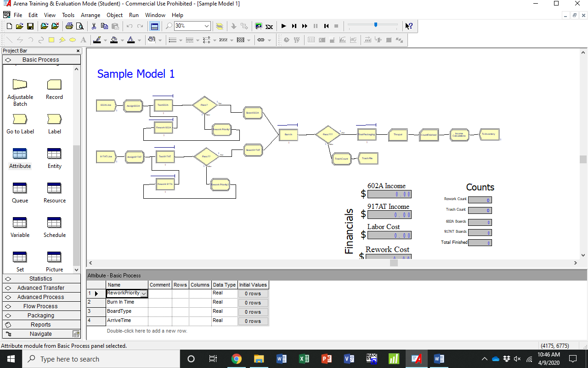Image resolution: width=588 pixels, height=368 pixels.
Task: Start the simulation with the Go button
Action: (284, 26)
